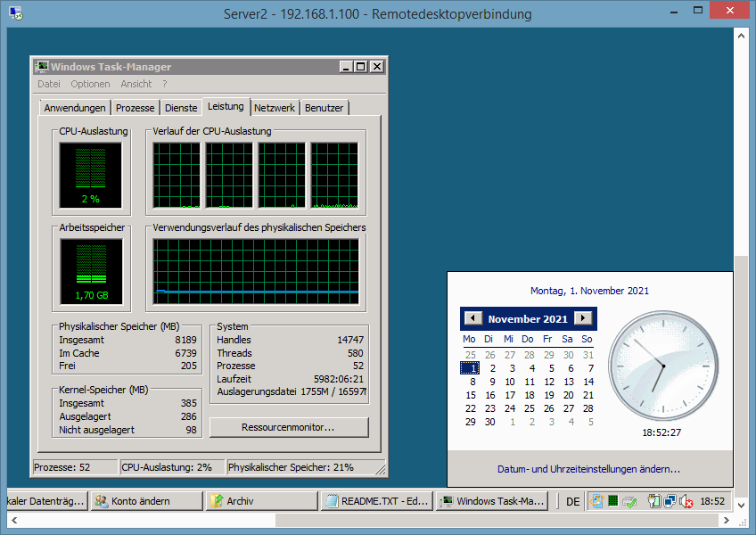Switch to the Dienste tab

click(x=181, y=108)
